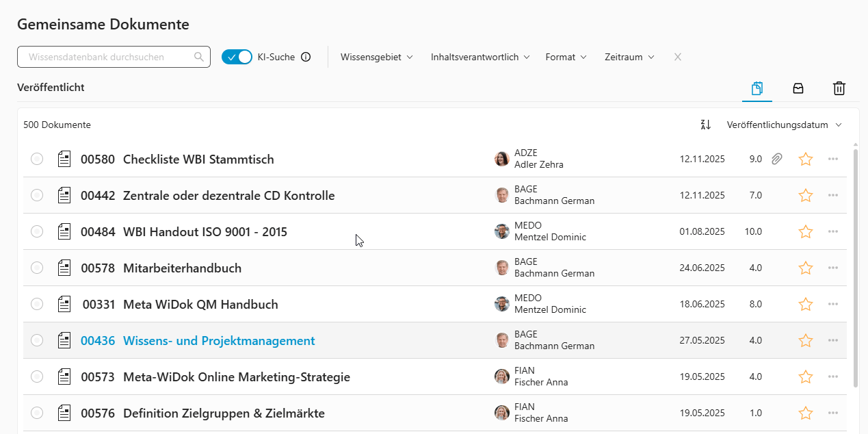Screen dimensions: 868x434
Task: Select the checkbox for WBI Handout ISO 9001
Action: (x=37, y=231)
